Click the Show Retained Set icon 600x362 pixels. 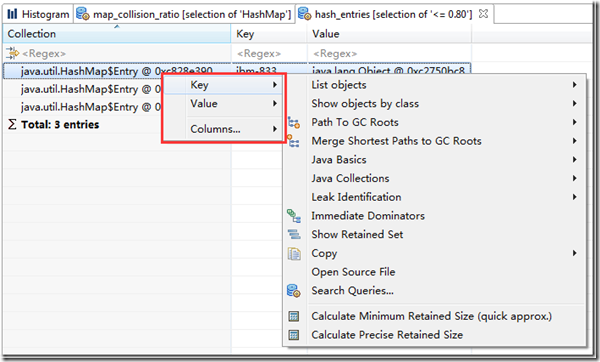(x=294, y=234)
